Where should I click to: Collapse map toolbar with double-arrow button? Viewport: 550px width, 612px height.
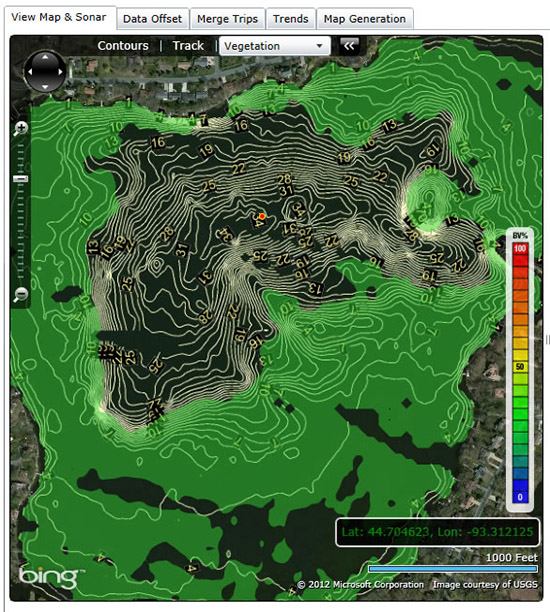click(x=349, y=46)
